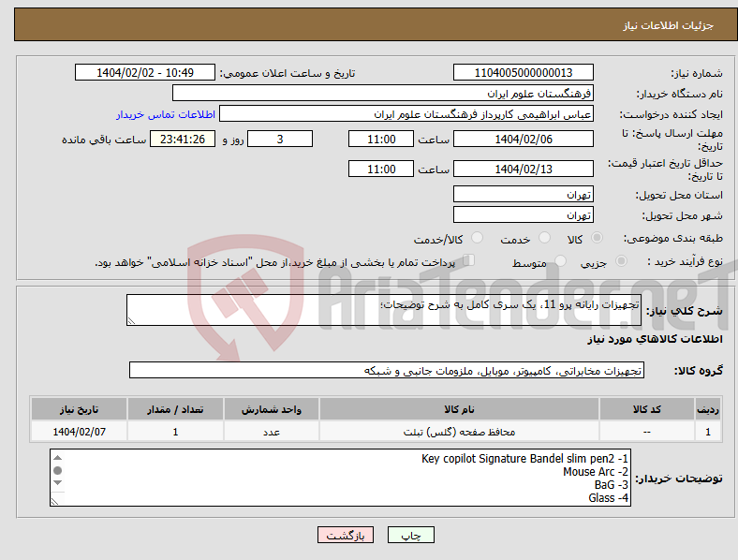The image size is (738, 560).
Task: Click the remaining days field showing 3
Action: click(x=280, y=139)
